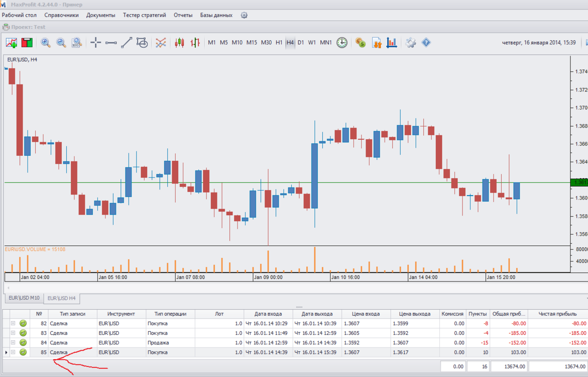Switch chart to candlestick style

point(180,43)
